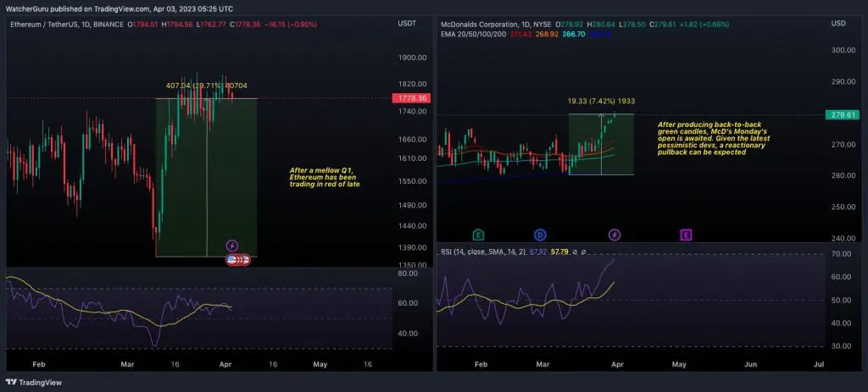Click the red 1778.36 current price label
Image resolution: width=868 pixels, height=392 pixels.
point(411,98)
